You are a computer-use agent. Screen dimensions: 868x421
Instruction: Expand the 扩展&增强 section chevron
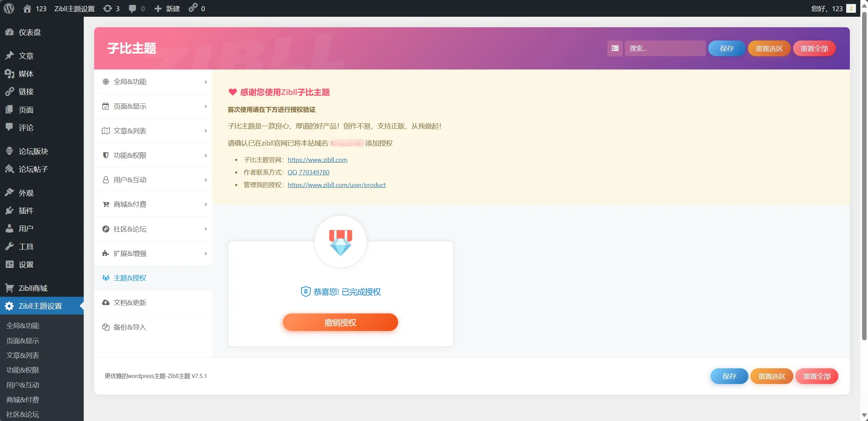coord(206,253)
